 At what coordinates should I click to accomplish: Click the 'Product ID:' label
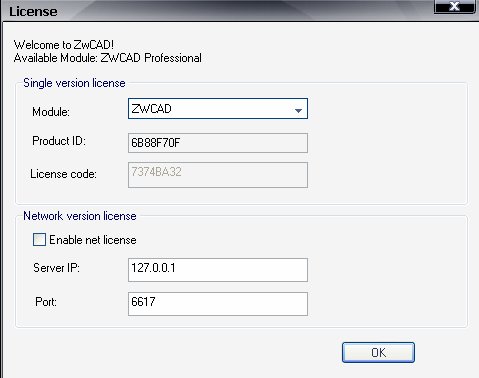coord(59,141)
